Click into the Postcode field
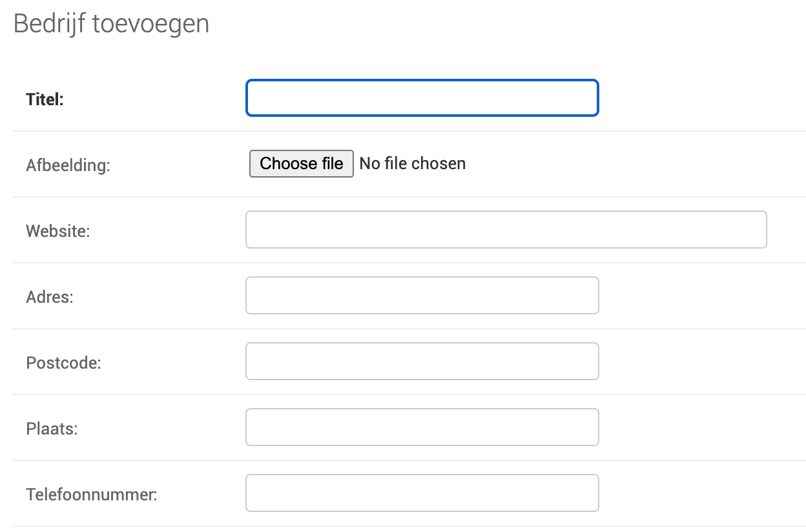Screen dimensions: 806x532 click(422, 361)
